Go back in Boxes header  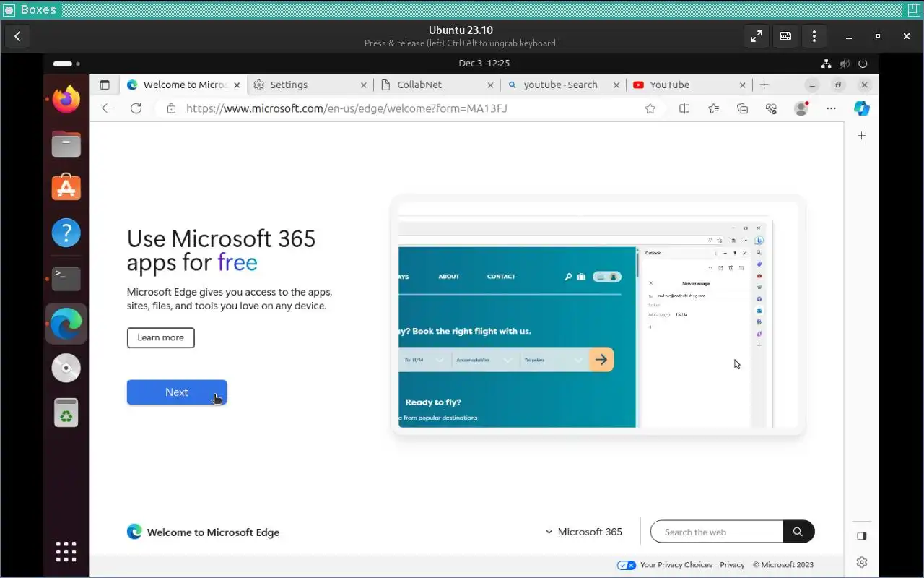click(x=17, y=36)
